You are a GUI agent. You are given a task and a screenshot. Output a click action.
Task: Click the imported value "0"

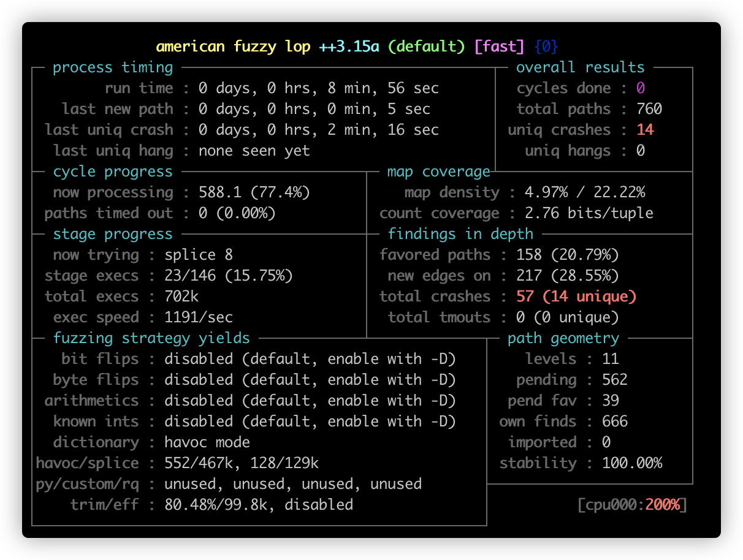pyautogui.click(x=606, y=442)
